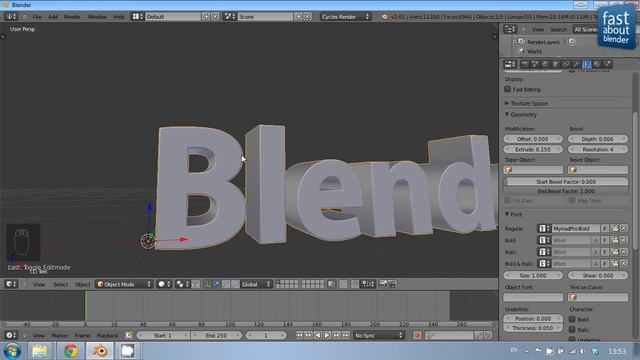Toggle the Fill Caps checkbox
The height and width of the screenshot is (360, 640).
point(508,200)
